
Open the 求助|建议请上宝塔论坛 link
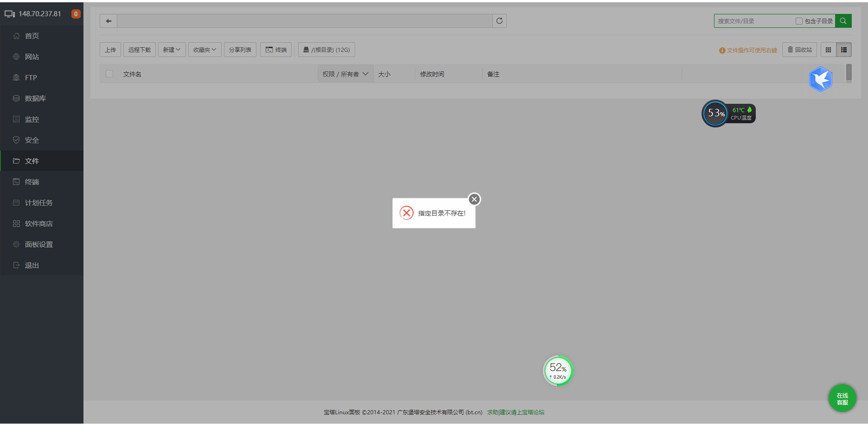click(516, 412)
